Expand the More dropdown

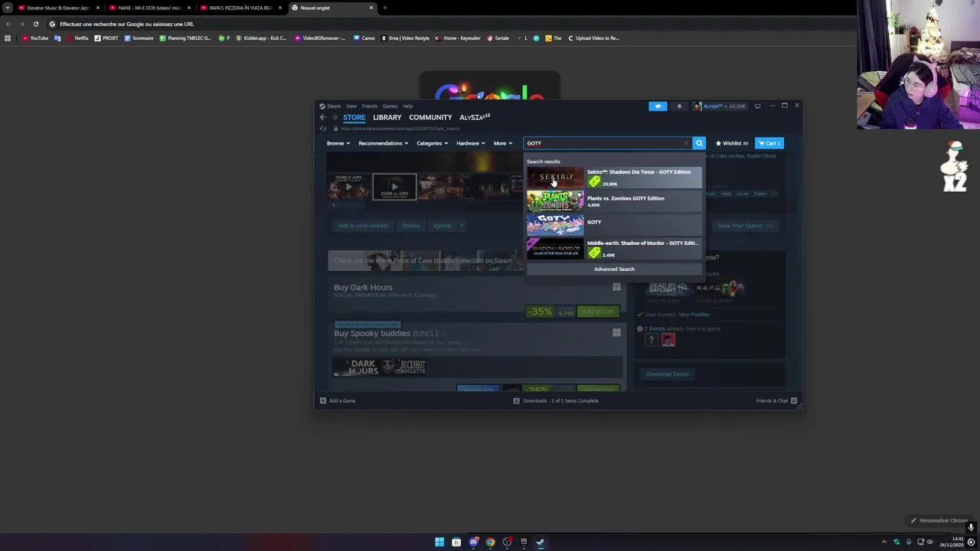pyautogui.click(x=503, y=143)
